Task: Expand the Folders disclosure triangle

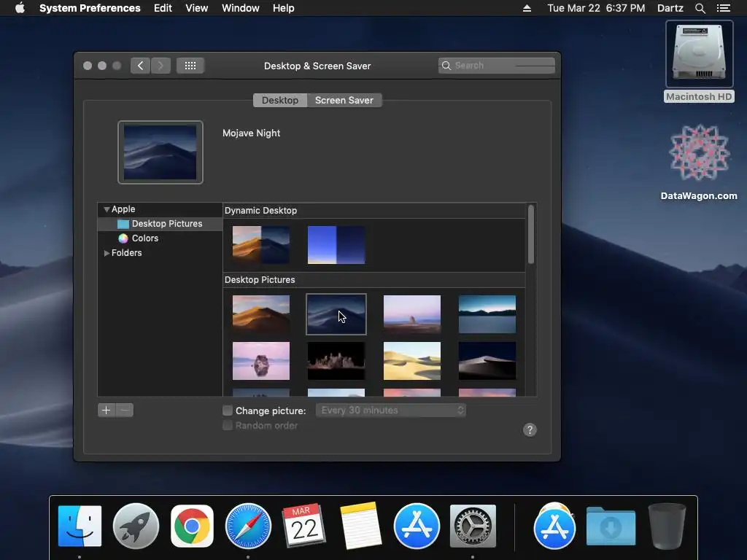Action: click(107, 253)
